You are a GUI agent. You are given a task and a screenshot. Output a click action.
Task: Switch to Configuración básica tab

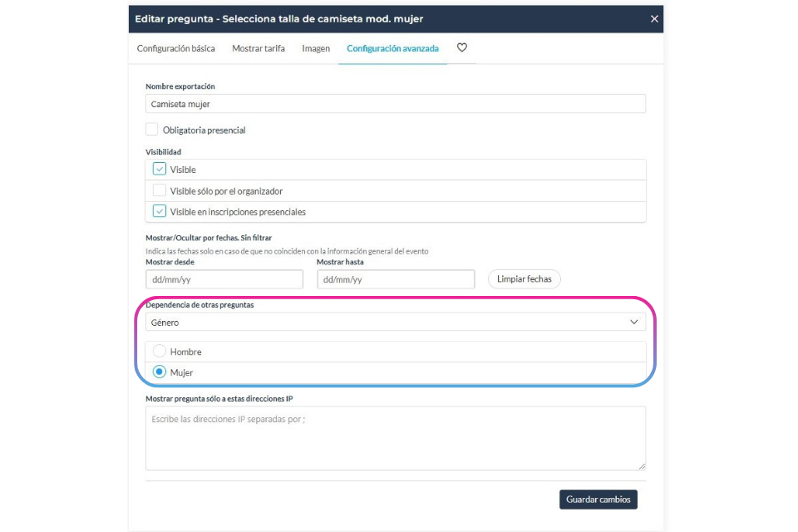(x=175, y=48)
